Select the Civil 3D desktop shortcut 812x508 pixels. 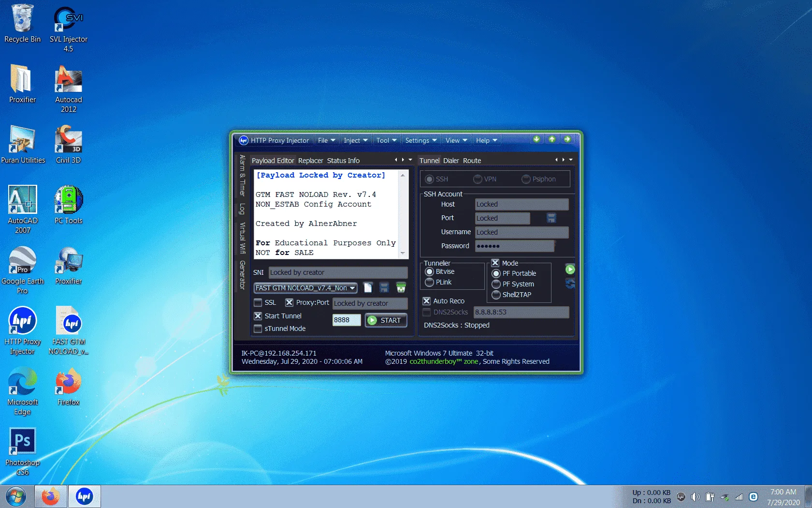coord(69,144)
